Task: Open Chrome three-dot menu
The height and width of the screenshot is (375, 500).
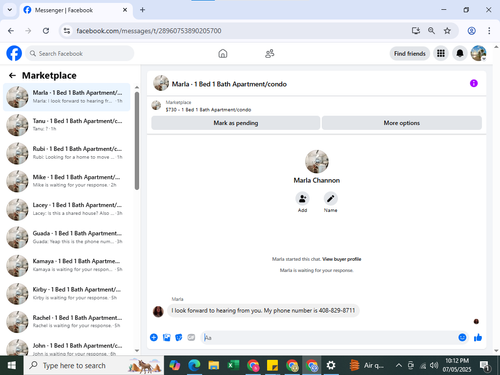Action: 489,31
